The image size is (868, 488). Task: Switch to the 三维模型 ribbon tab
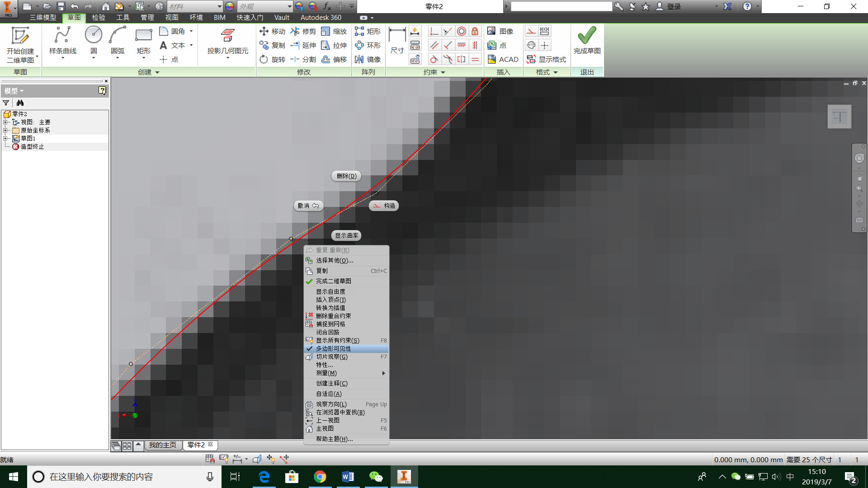(x=43, y=18)
